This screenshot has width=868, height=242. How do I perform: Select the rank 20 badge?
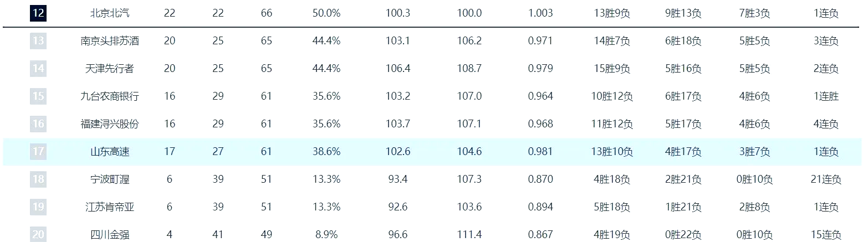(x=38, y=235)
